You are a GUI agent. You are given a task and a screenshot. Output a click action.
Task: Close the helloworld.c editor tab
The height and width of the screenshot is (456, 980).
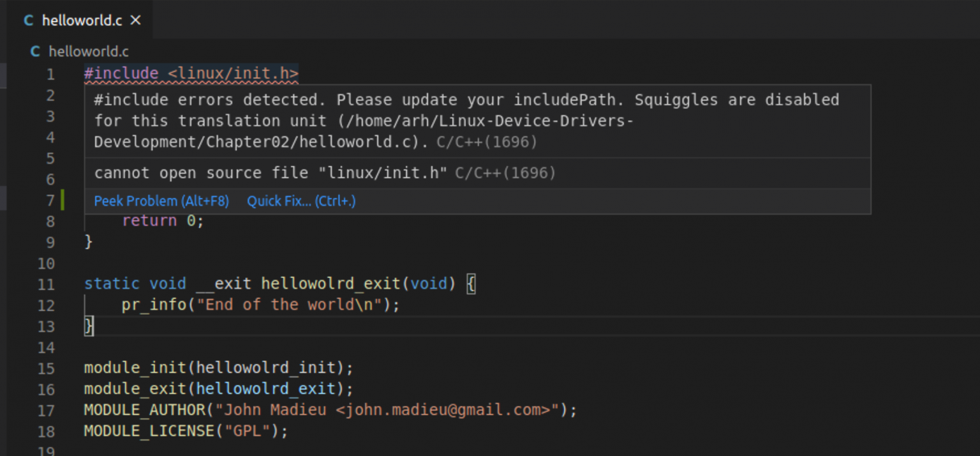135,20
